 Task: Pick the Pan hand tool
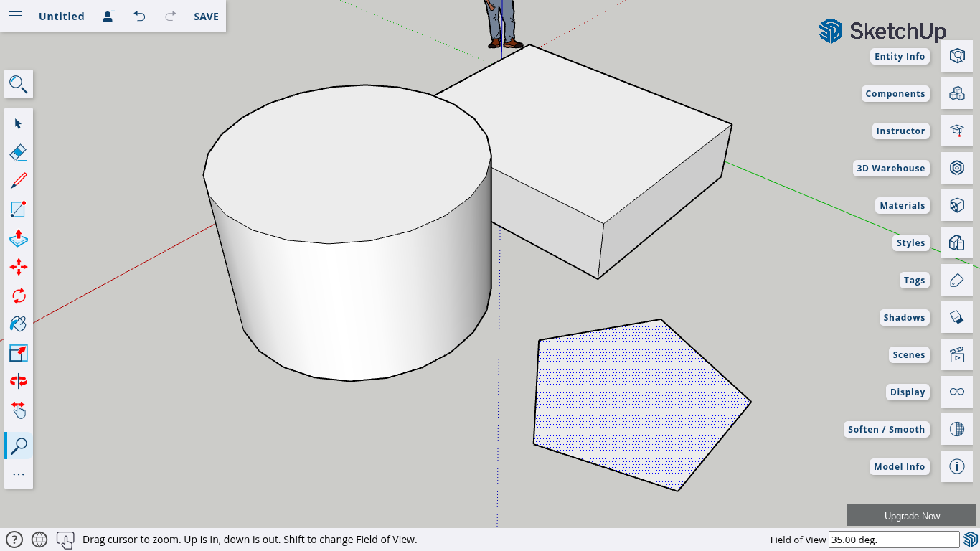(x=19, y=410)
